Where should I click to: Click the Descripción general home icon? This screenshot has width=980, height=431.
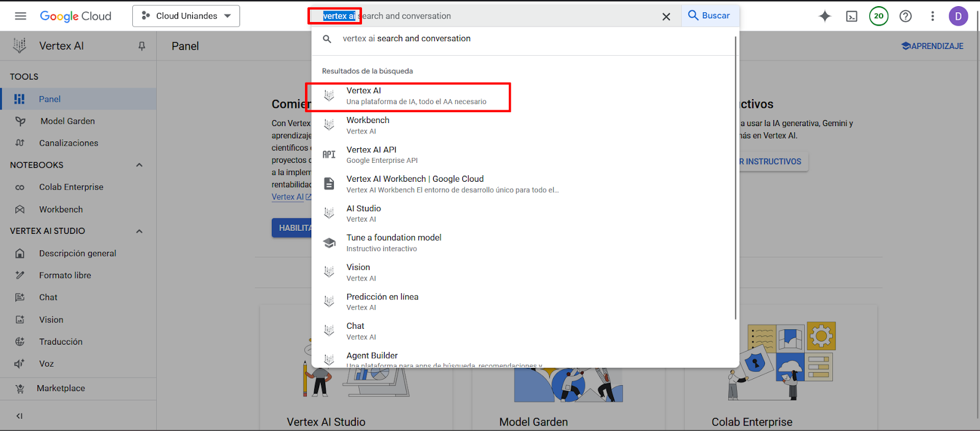(x=20, y=253)
